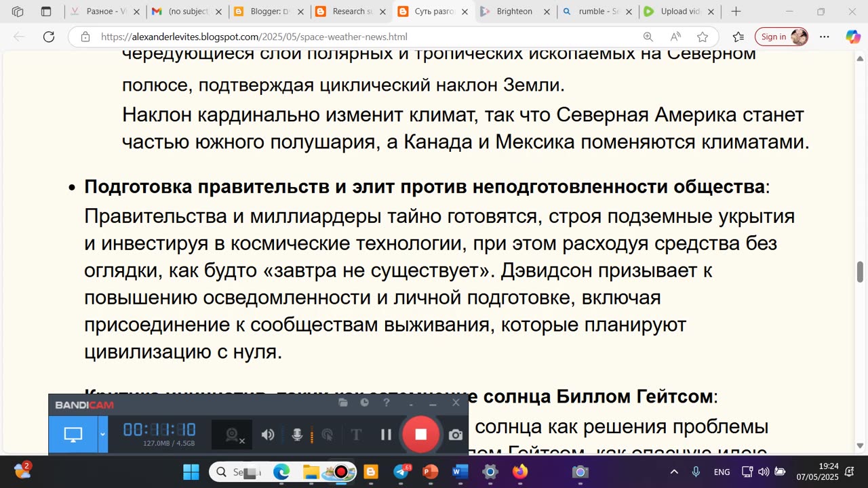
Task: Open Firefox from the taskbar
Action: tap(520, 472)
